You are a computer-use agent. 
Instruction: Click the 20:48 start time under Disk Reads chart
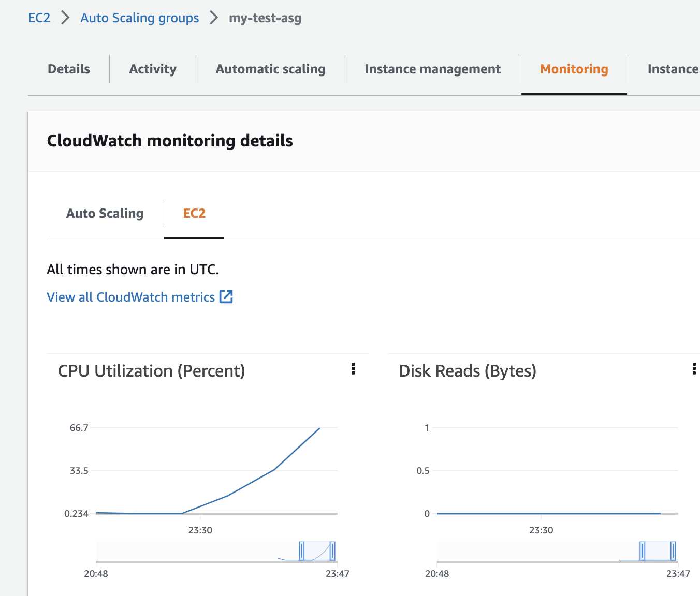[437, 574]
